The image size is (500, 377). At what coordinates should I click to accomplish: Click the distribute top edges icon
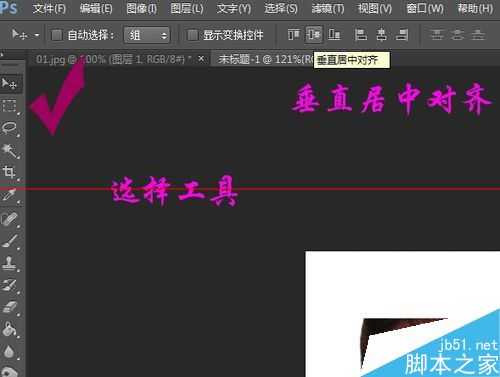point(437,34)
